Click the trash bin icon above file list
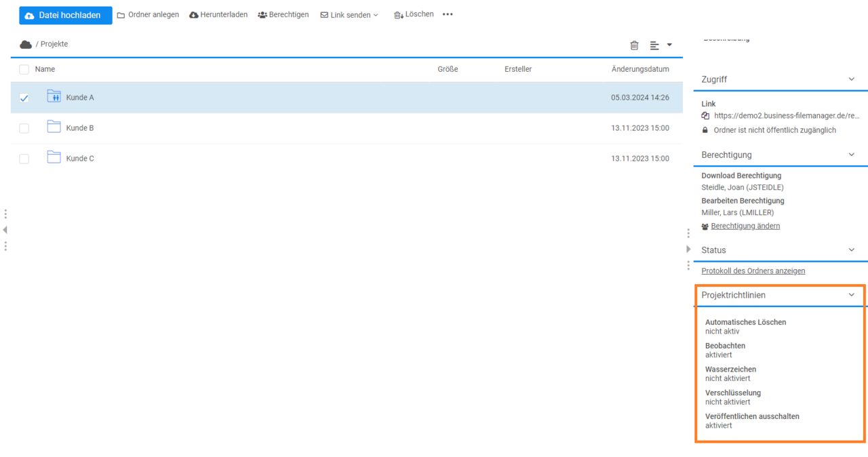Image resolution: width=868 pixels, height=457 pixels. pos(634,45)
